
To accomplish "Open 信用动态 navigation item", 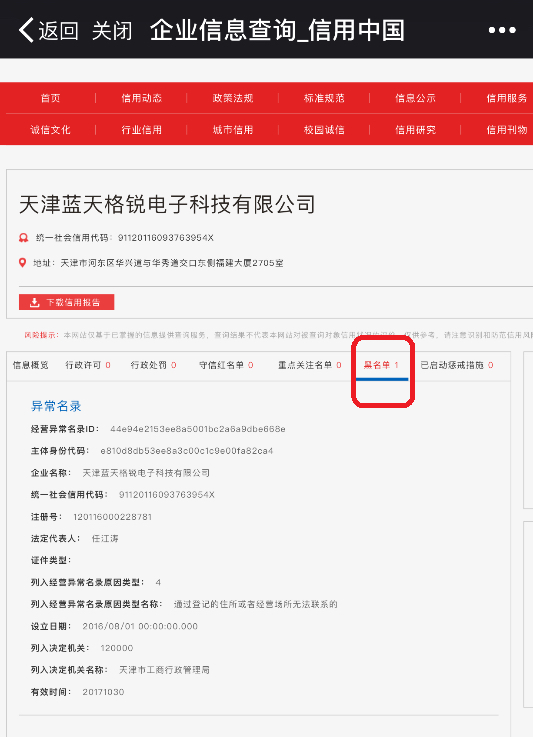I will coord(141,98).
